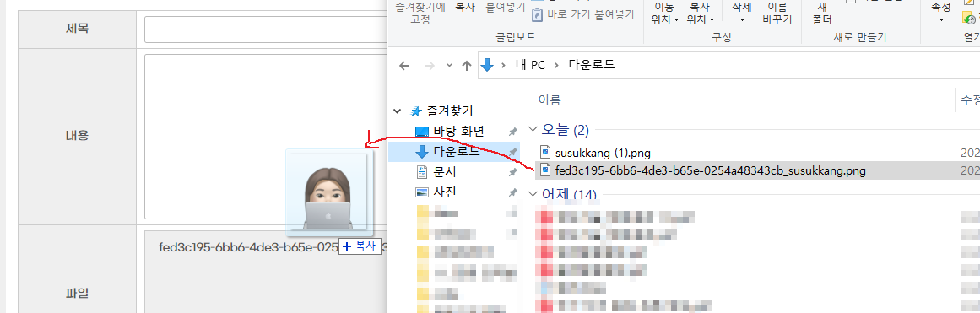Sort files by the 이름 column header
980x313 pixels.
point(550,100)
